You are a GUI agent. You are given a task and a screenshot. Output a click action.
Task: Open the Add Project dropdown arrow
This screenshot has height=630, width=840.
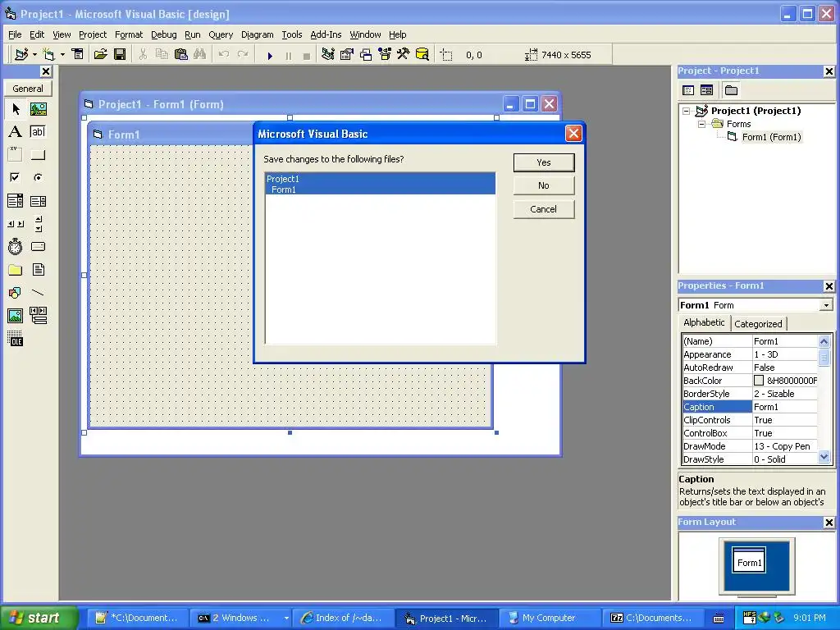34,55
